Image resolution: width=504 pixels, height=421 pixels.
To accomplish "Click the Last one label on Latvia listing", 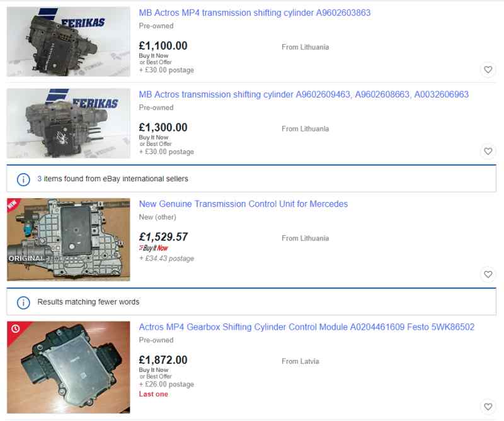I will [x=153, y=394].
